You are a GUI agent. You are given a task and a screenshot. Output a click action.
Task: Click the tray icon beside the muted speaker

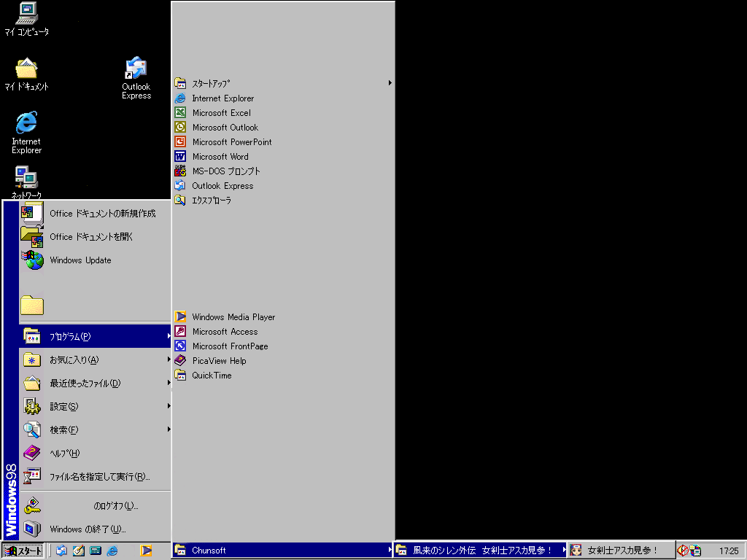(695, 551)
